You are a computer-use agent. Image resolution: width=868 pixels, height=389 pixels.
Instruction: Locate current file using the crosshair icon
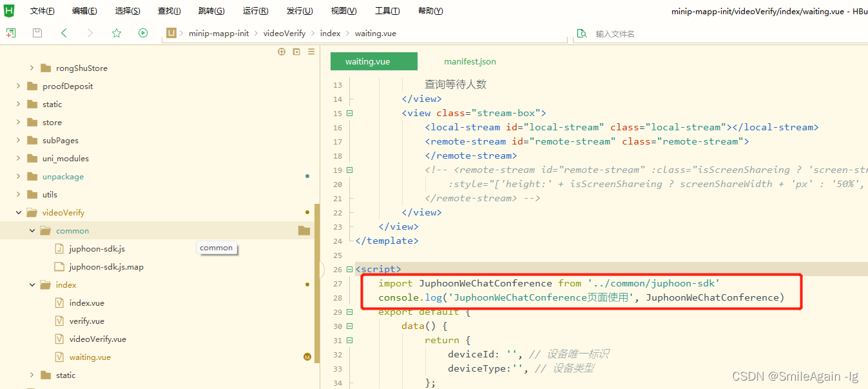pos(281,51)
